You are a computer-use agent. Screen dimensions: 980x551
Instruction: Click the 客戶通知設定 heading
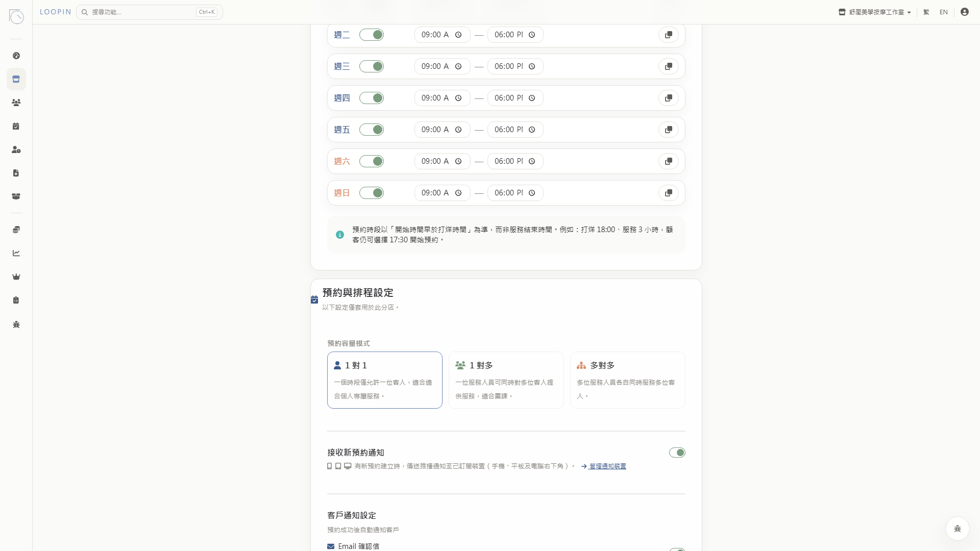coord(352,515)
